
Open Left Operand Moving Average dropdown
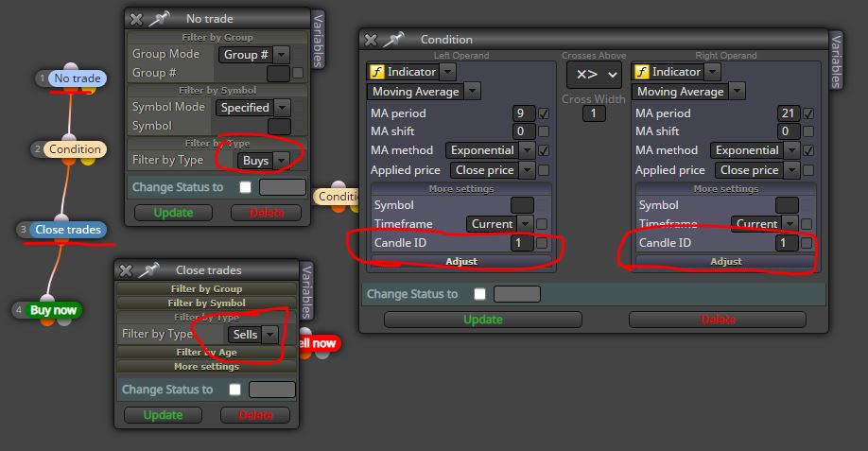424,92
